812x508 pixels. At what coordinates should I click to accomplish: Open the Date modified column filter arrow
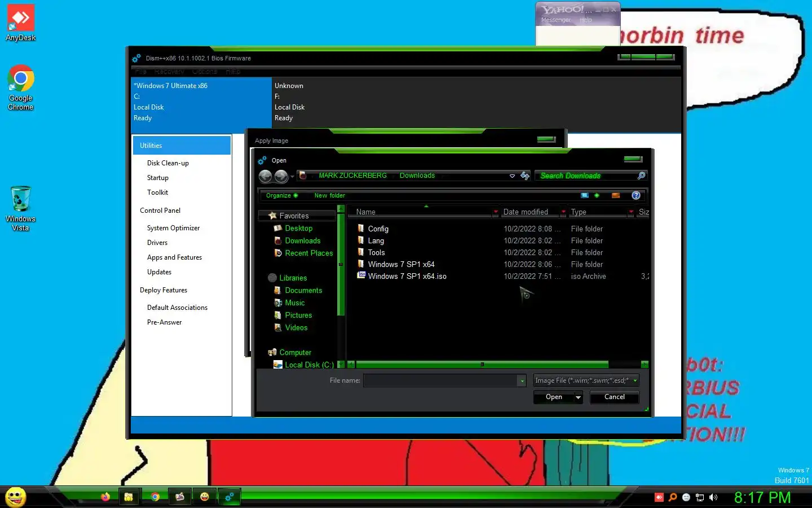point(563,212)
